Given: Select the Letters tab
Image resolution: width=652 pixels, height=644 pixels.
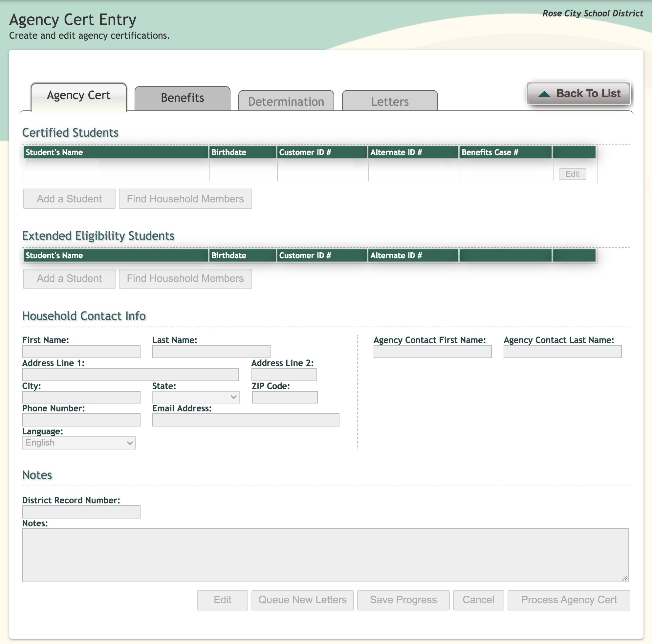Looking at the screenshot, I should coord(390,102).
